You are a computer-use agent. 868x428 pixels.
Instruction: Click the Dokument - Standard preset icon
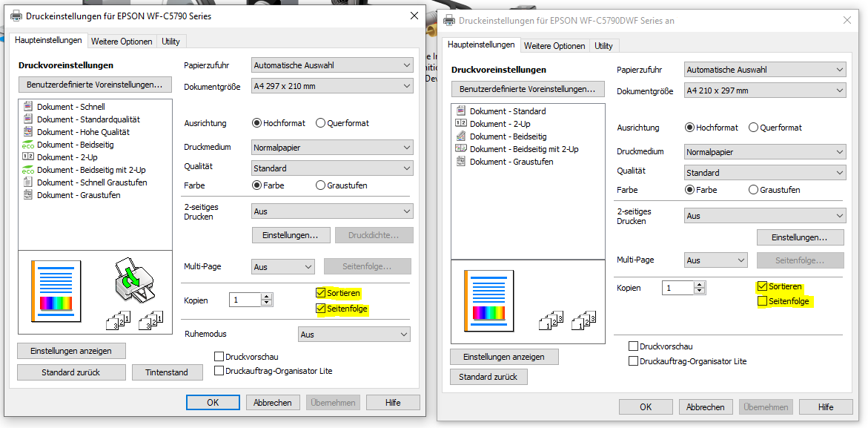click(461, 111)
